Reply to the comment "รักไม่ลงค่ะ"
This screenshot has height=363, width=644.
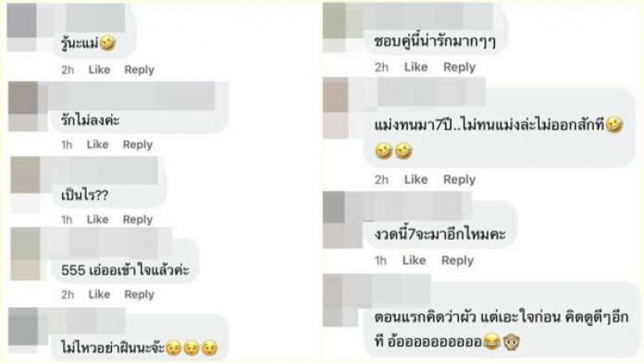138,145
